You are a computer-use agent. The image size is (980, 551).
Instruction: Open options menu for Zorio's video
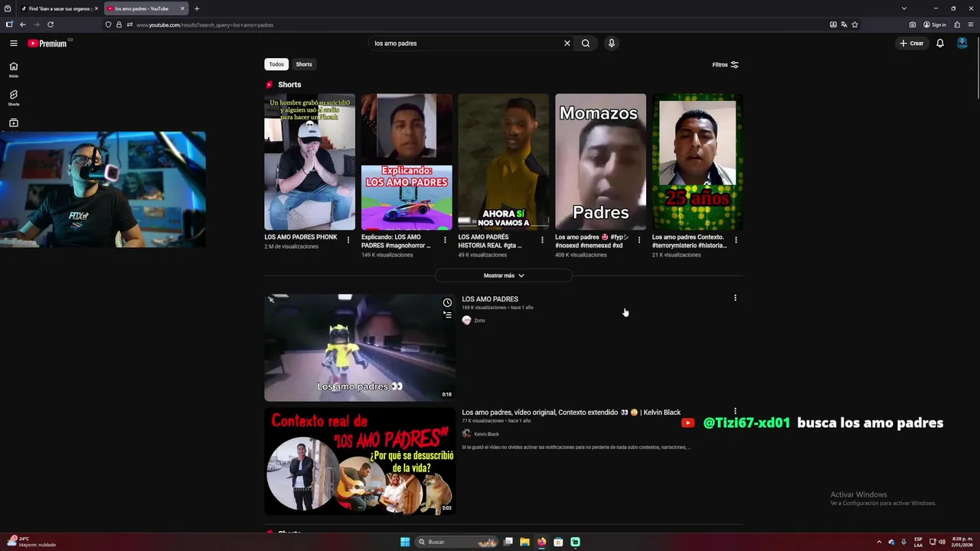[x=735, y=298]
